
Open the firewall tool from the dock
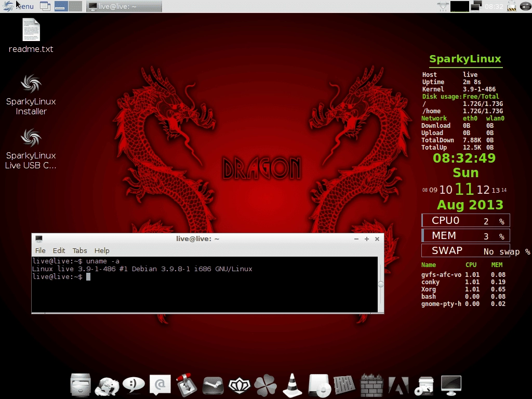click(x=371, y=384)
